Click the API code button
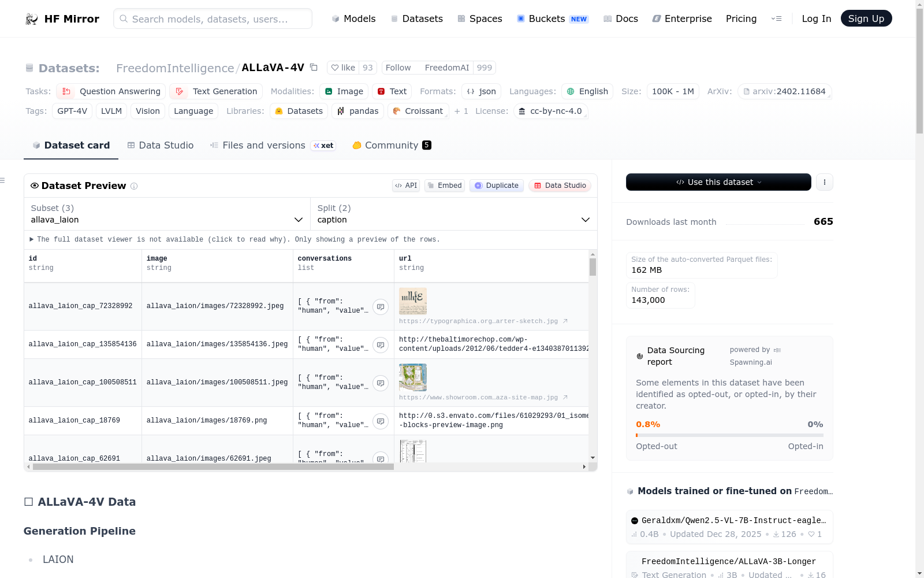Screen dimensions: 924x578 pyautogui.click(x=406, y=186)
